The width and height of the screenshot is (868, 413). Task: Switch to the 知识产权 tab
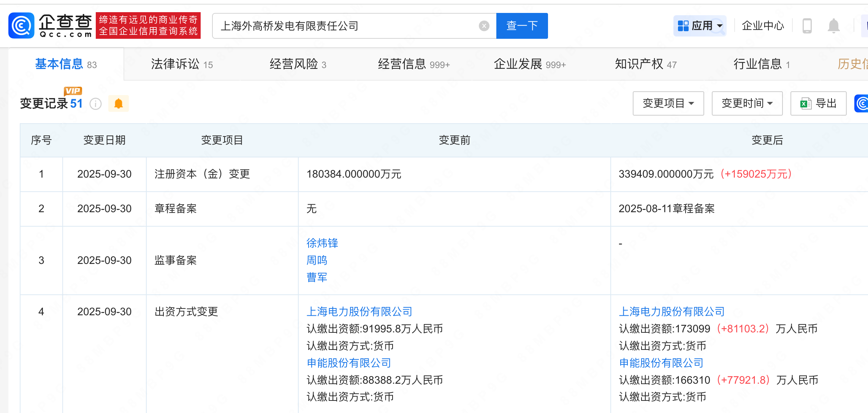pos(645,64)
